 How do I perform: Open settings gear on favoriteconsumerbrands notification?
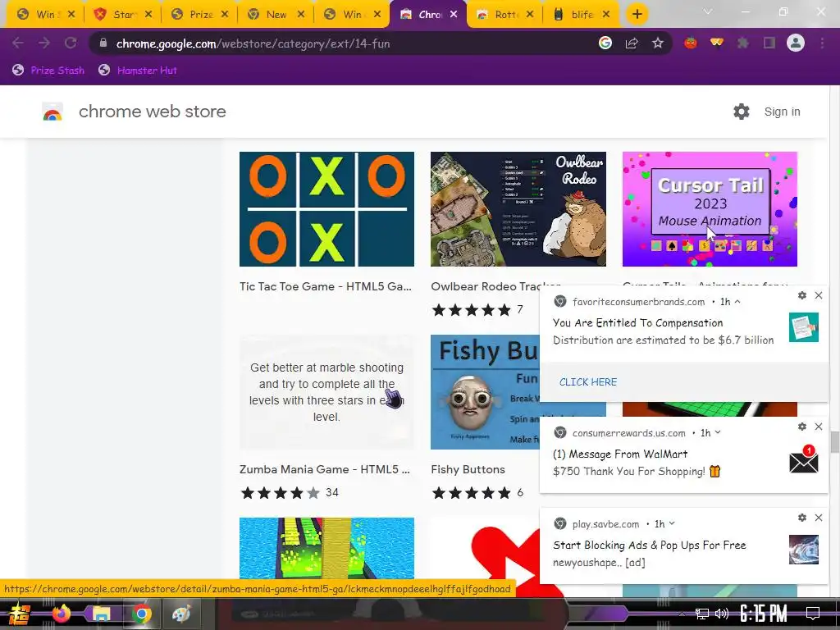(x=802, y=295)
